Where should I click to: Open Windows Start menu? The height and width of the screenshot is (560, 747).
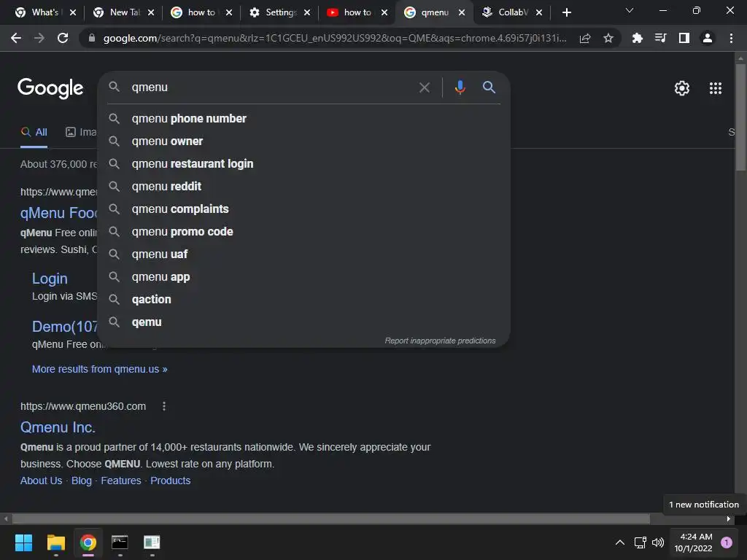tap(23, 542)
